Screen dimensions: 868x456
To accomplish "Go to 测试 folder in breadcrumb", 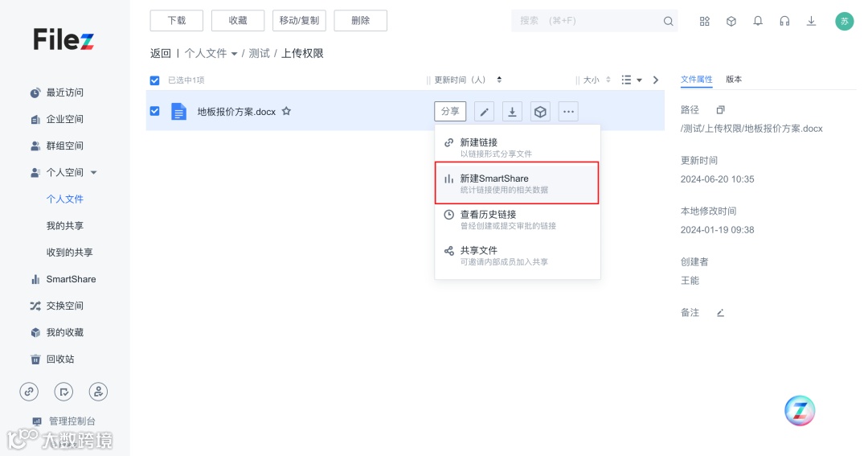I will pos(259,53).
